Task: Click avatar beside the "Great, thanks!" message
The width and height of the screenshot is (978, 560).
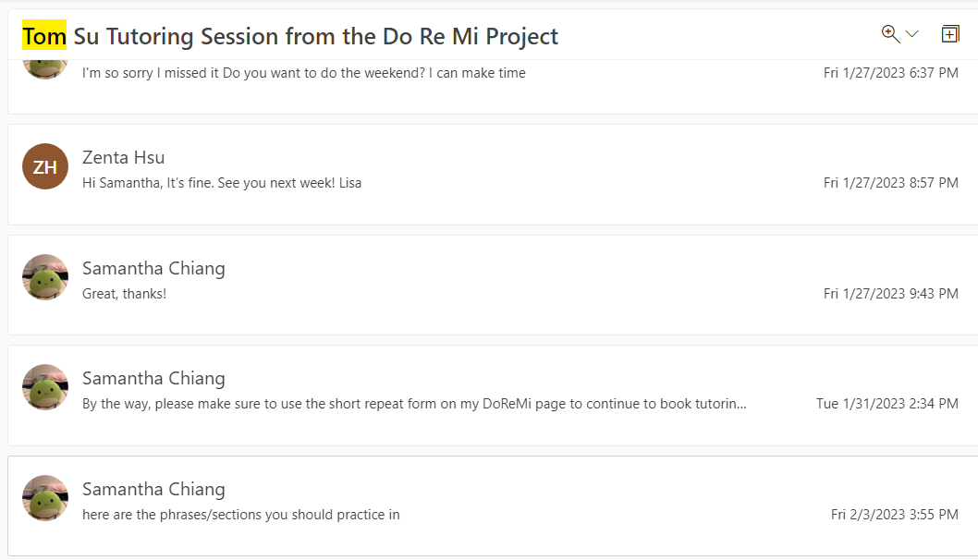Action: [45, 277]
